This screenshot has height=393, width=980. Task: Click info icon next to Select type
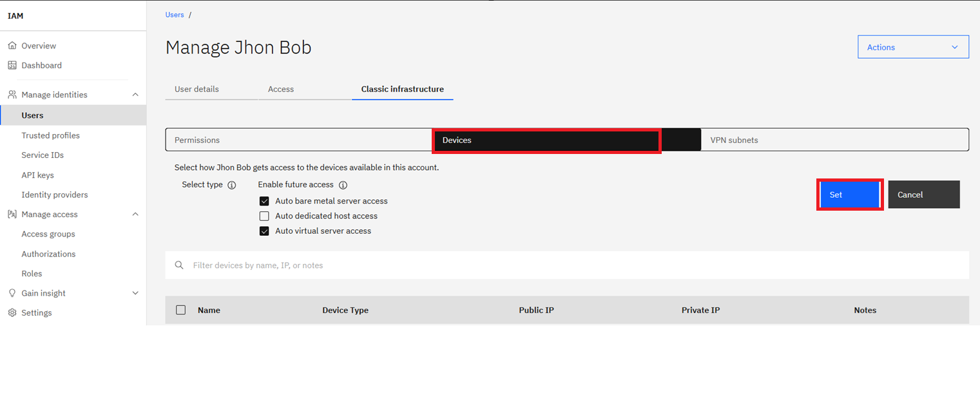click(x=232, y=185)
